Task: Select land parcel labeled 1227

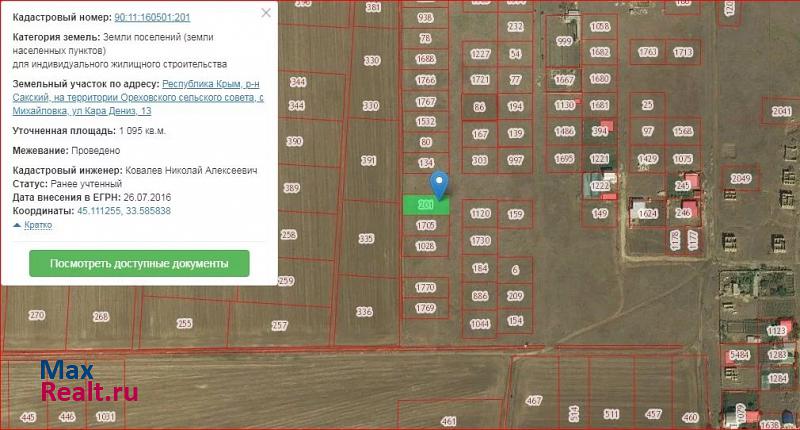Action: click(481, 54)
